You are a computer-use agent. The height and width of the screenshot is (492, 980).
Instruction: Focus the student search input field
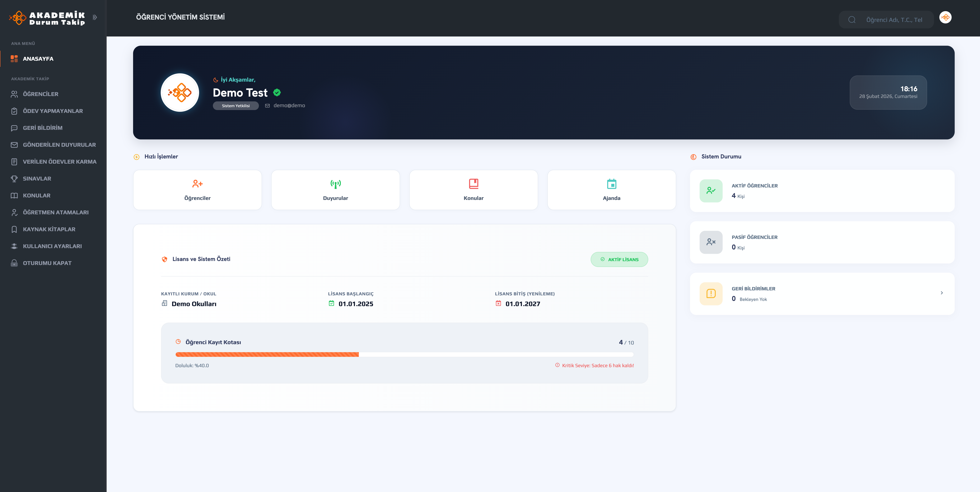click(894, 20)
